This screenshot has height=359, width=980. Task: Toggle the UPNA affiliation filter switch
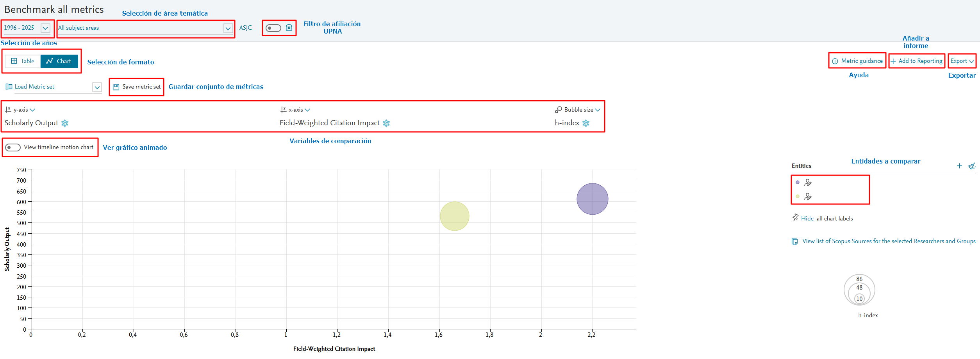click(x=273, y=28)
